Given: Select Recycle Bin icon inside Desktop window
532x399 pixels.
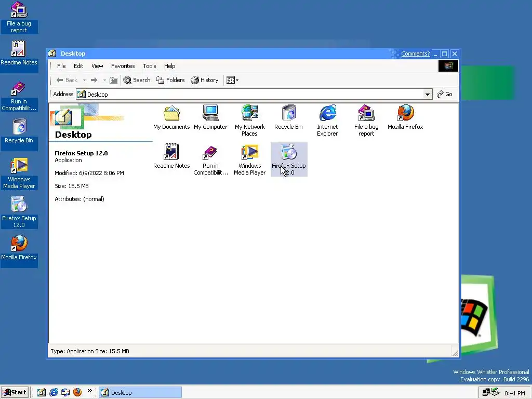Looking at the screenshot, I should [x=288, y=117].
